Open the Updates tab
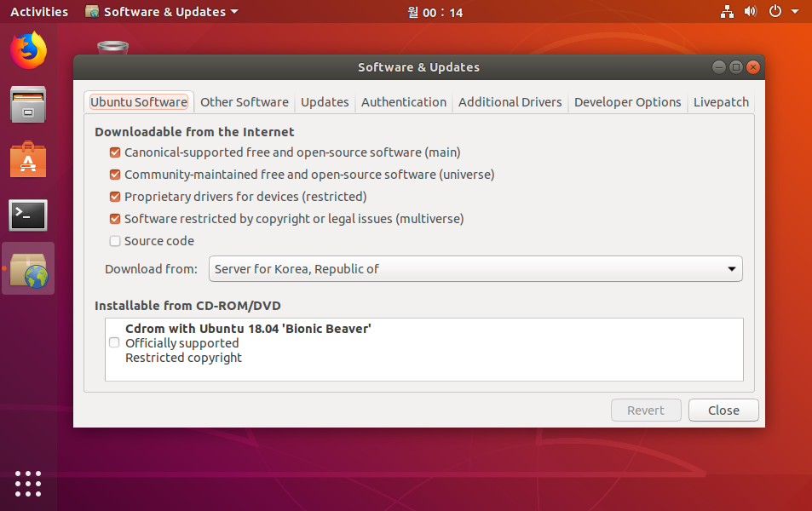Screen dimensions: 812x511 (325, 102)
